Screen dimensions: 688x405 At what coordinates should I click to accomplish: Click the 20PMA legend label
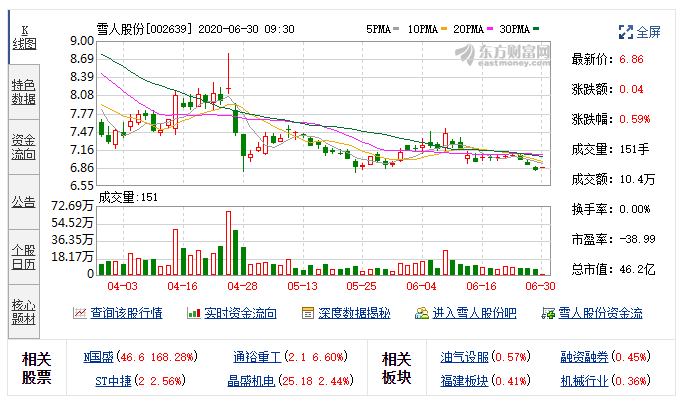(468, 29)
